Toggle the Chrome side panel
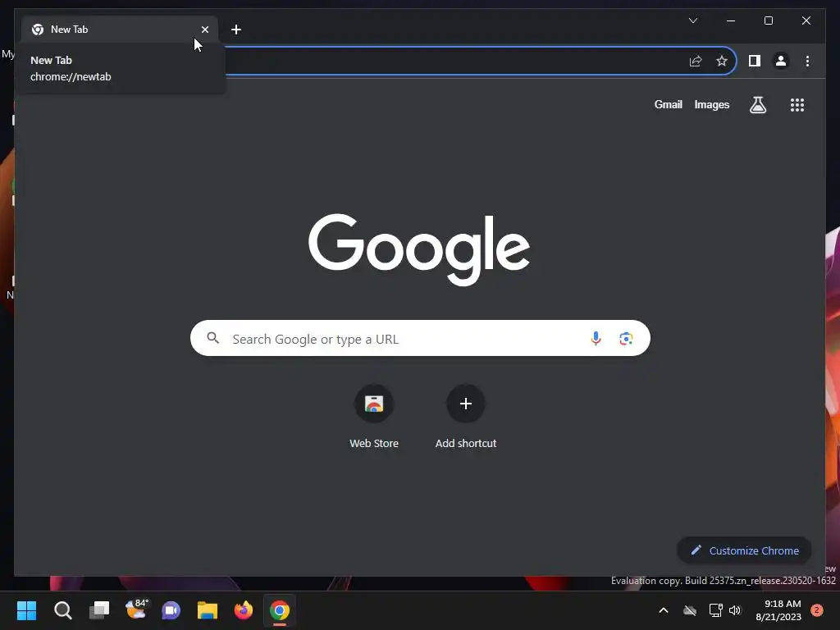 pos(755,61)
